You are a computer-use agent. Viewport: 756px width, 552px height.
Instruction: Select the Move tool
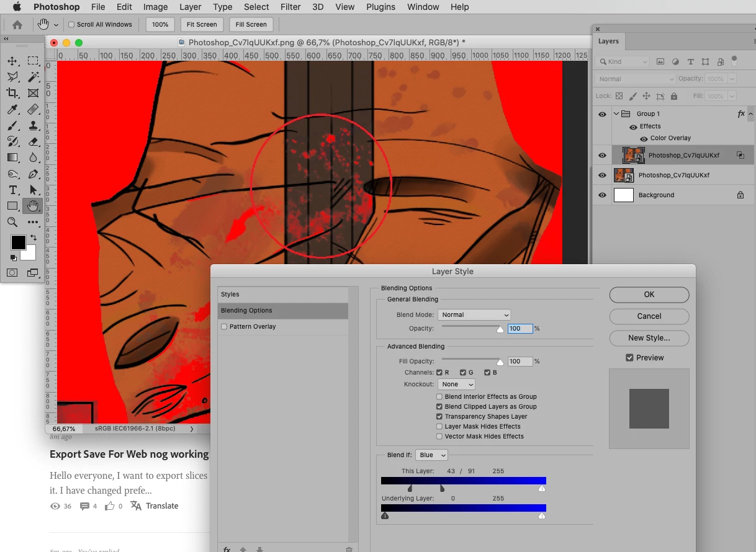click(x=12, y=61)
